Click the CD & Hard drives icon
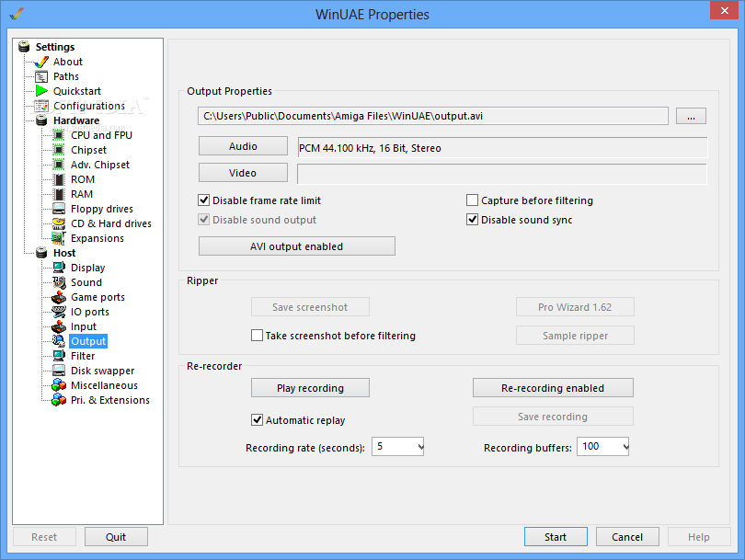The width and height of the screenshot is (745, 560). tap(59, 223)
